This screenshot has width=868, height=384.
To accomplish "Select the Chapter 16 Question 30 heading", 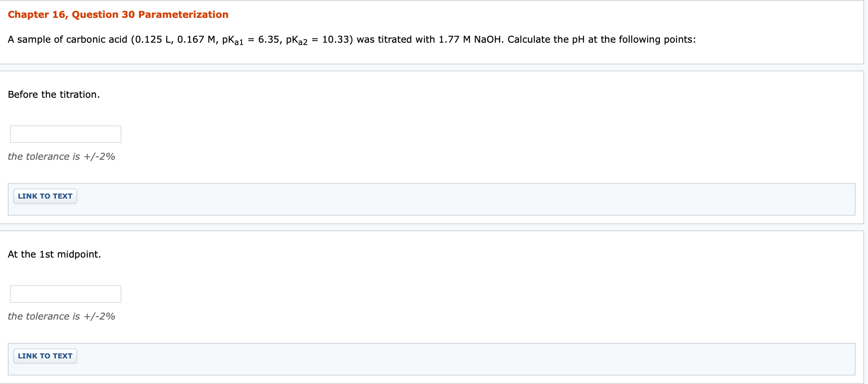I will click(x=118, y=14).
